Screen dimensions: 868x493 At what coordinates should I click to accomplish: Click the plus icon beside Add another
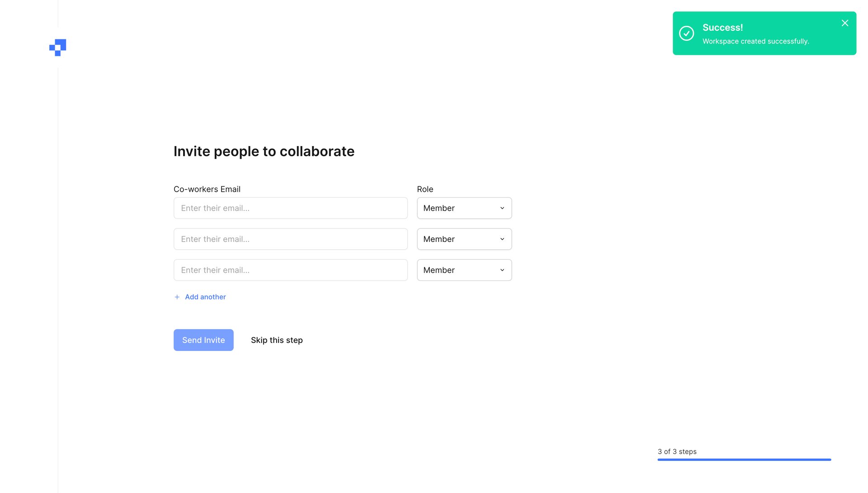177,297
